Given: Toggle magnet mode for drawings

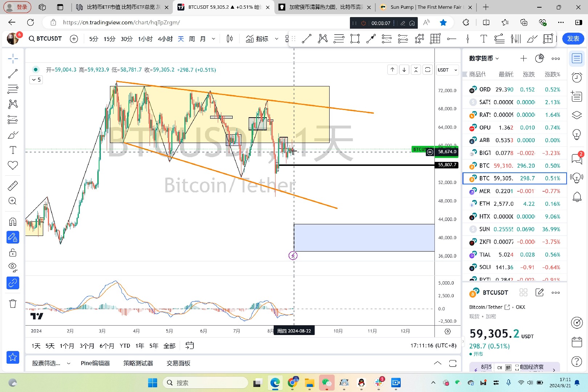Looking at the screenshot, I should pos(13,221).
